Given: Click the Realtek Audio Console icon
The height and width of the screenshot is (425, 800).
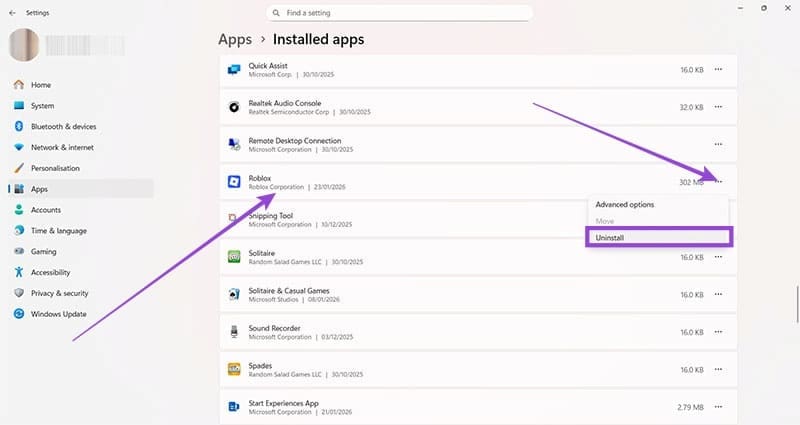Looking at the screenshot, I should pos(233,107).
